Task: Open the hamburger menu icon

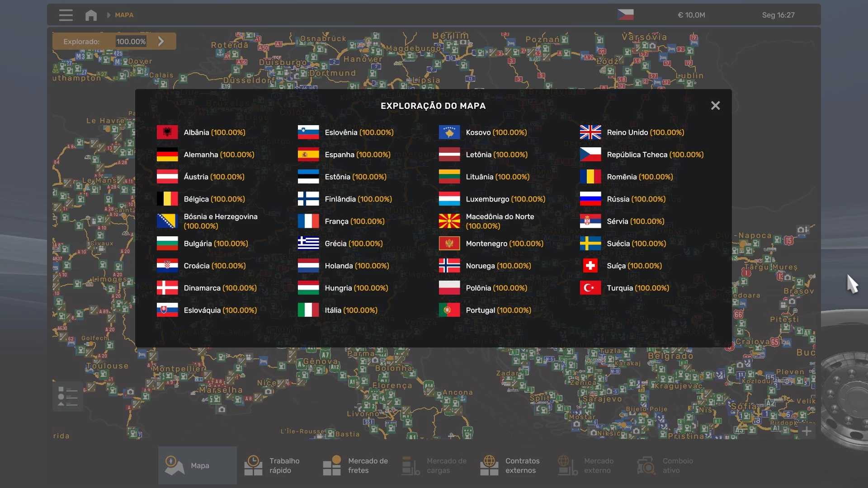Action: coord(66,15)
